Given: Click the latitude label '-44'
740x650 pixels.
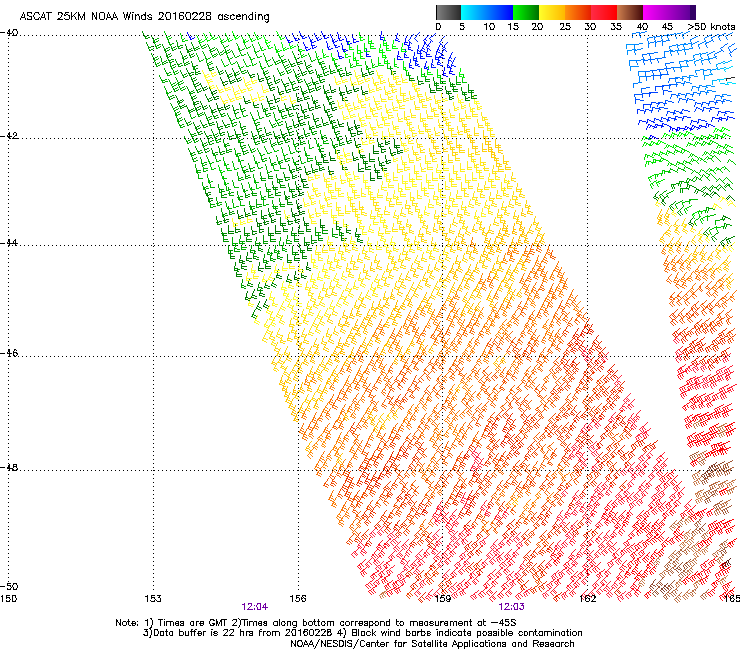Looking at the screenshot, I should 9,243.
